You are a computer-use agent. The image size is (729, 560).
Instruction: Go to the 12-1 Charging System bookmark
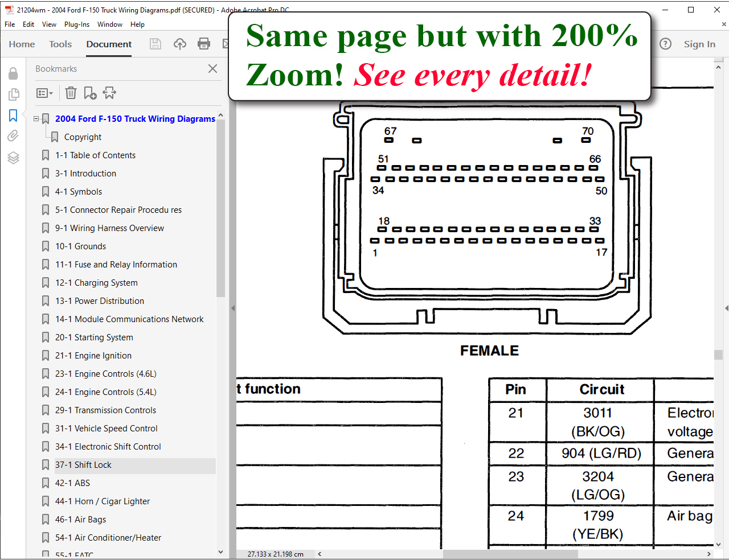click(96, 283)
